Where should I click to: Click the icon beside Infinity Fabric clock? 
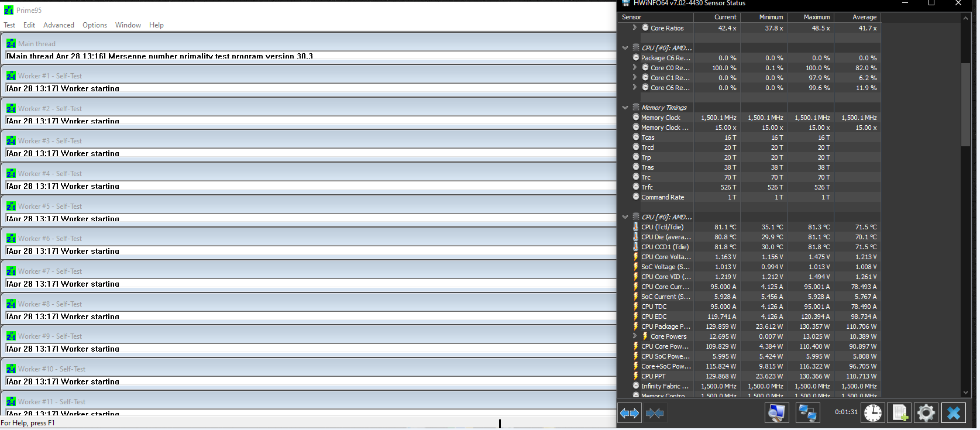coord(636,386)
